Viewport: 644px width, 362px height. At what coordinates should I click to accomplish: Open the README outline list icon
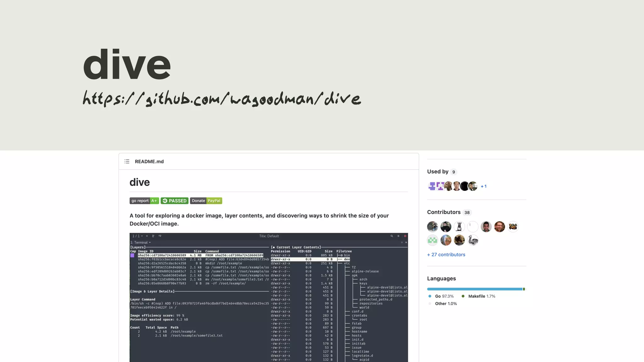pos(127,162)
